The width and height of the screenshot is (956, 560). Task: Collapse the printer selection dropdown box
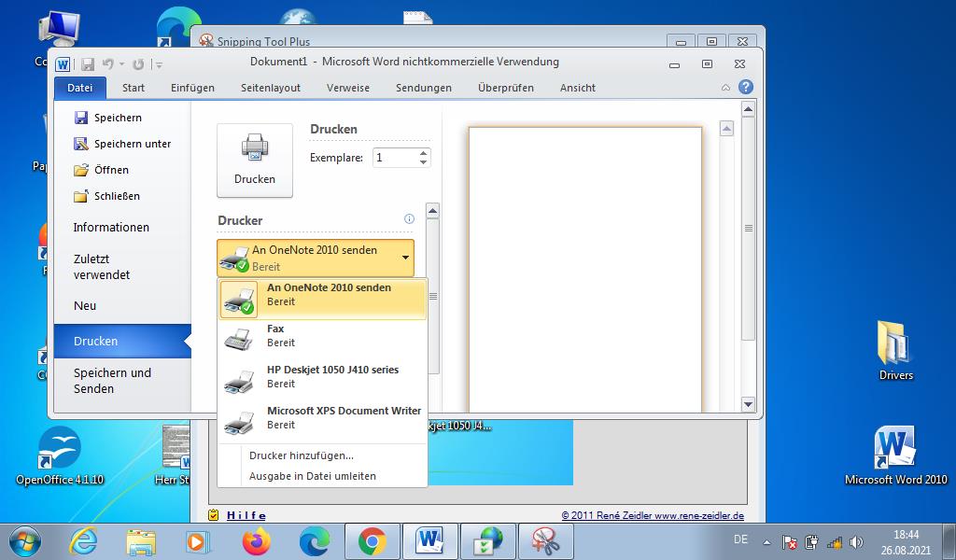coord(316,259)
